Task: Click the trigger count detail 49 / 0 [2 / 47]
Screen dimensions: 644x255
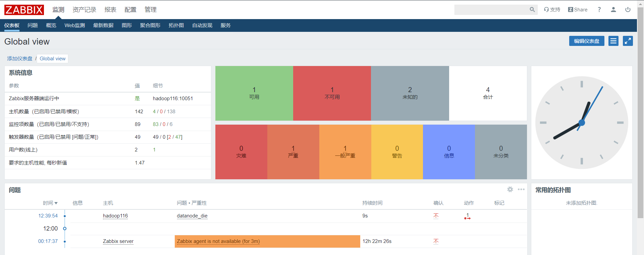Action: point(168,137)
